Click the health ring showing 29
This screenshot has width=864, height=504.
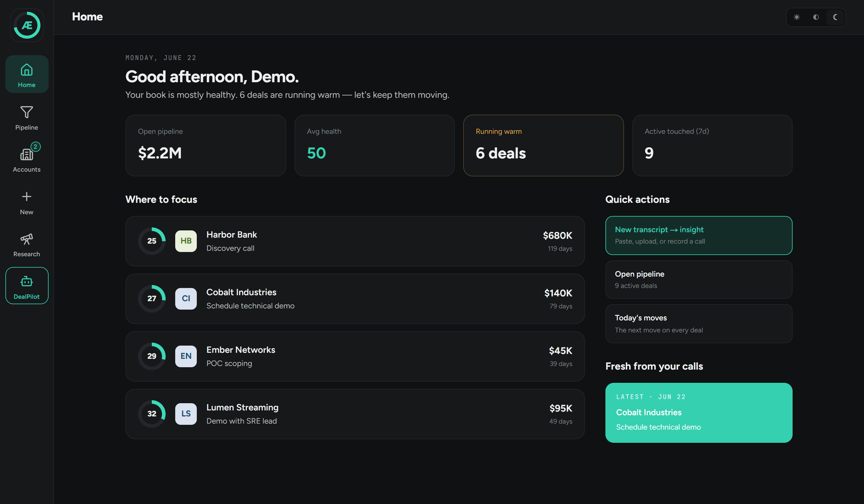(x=152, y=356)
